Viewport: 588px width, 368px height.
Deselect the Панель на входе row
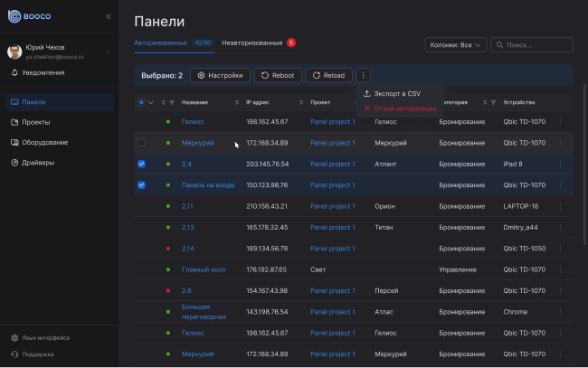tap(141, 185)
